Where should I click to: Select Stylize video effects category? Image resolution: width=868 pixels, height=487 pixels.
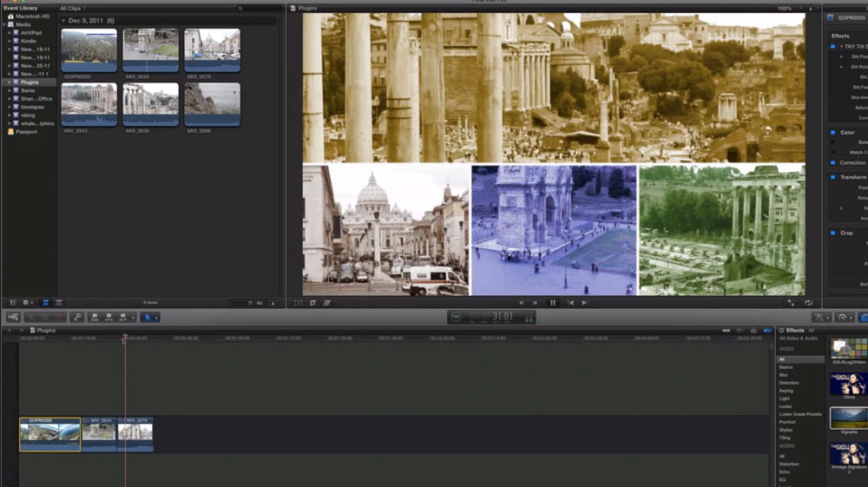click(786, 430)
